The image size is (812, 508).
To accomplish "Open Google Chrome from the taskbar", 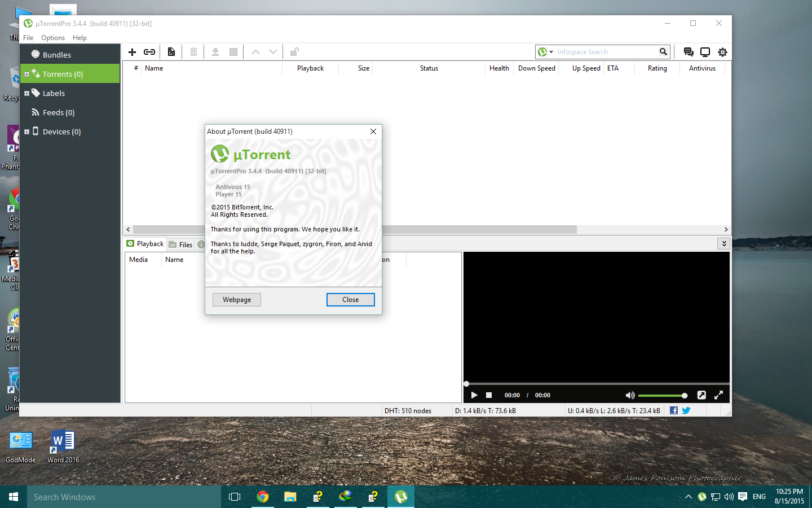I will 262,497.
